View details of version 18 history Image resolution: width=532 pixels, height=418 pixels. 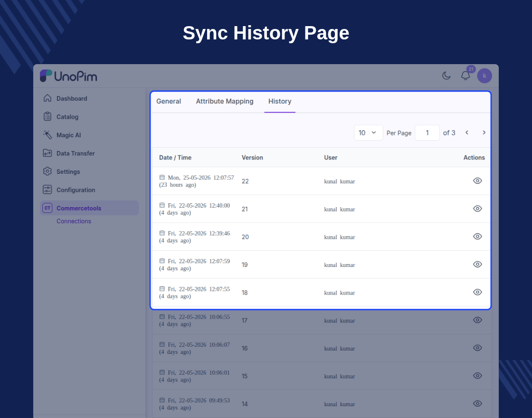477,292
